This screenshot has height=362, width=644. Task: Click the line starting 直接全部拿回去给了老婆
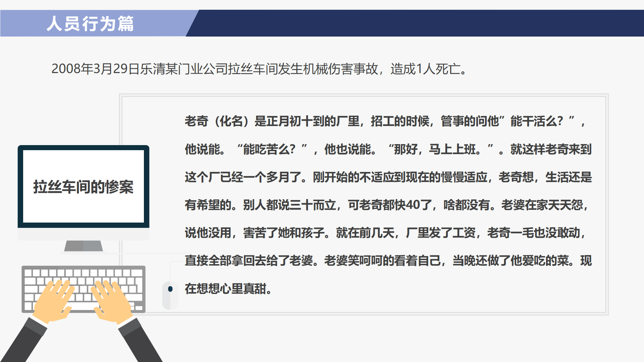click(388, 260)
